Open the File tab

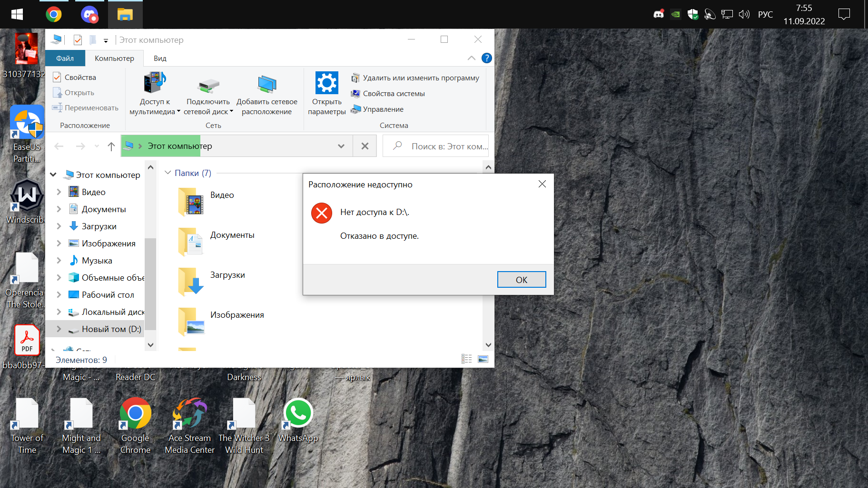65,58
